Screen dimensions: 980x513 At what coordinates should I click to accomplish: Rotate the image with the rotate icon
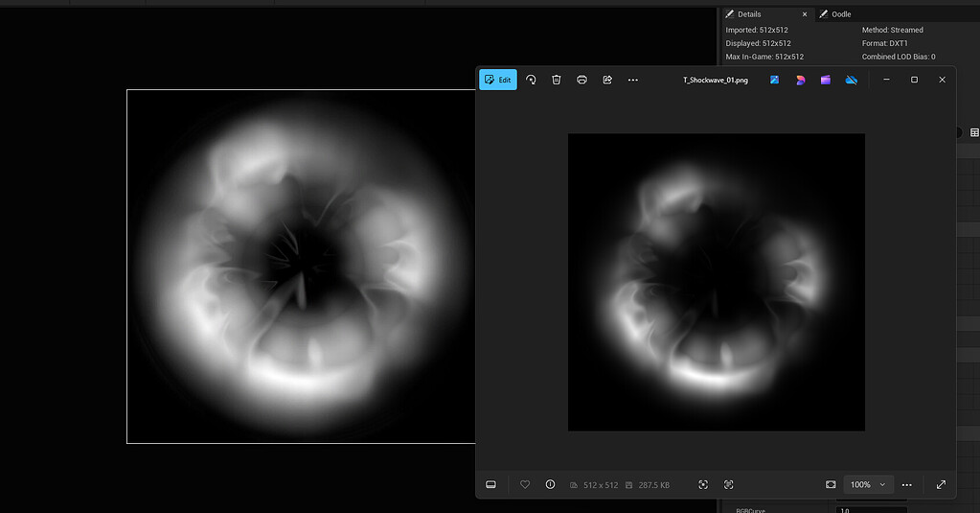[531, 80]
